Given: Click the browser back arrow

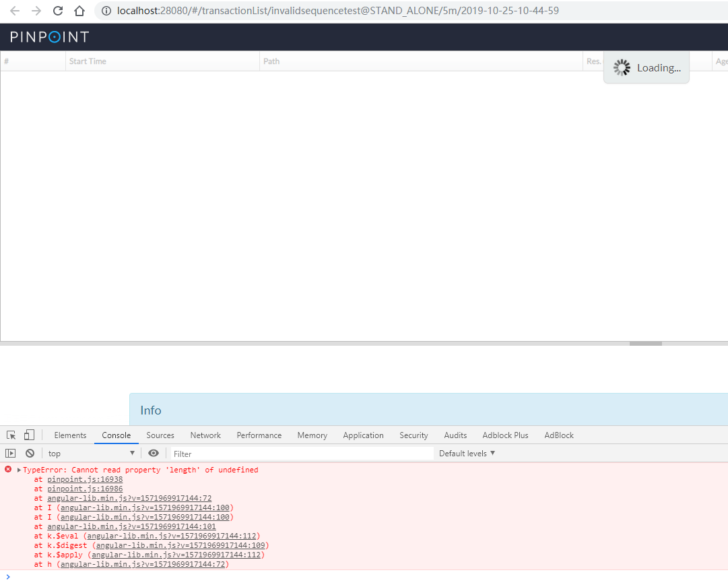Looking at the screenshot, I should [15, 11].
